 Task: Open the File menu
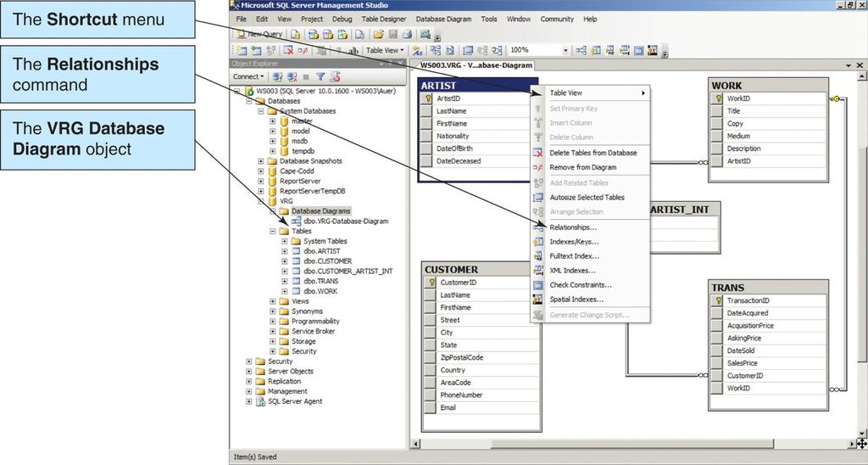pos(242,19)
